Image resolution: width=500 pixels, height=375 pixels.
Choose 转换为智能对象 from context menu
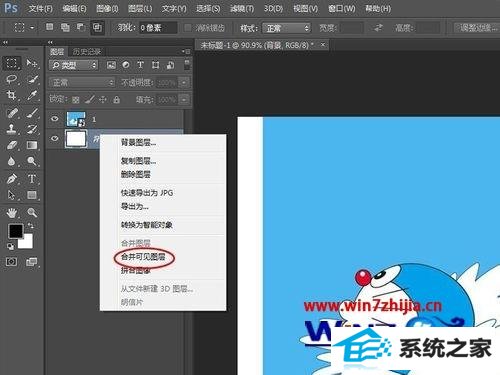click(x=146, y=225)
